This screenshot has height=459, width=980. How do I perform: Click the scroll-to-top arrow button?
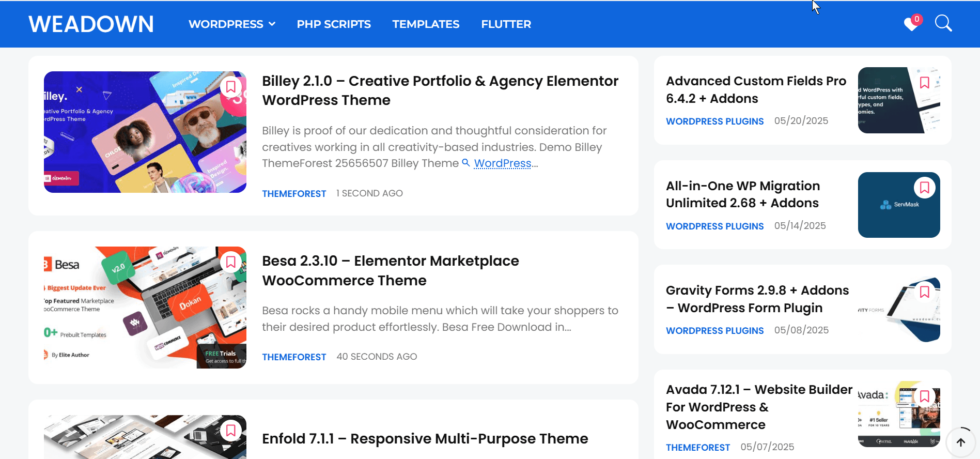pos(960,442)
